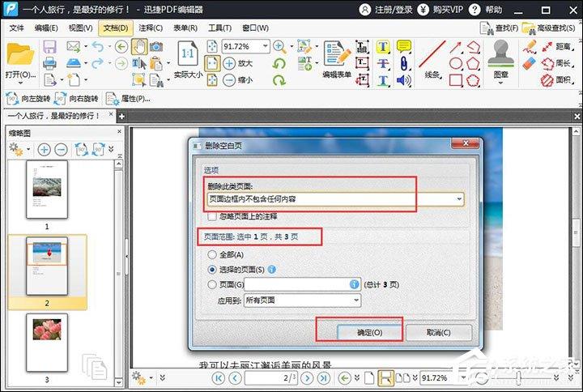This screenshot has width=583, height=392.
Task: Click the highlight text T tool
Action: (x=383, y=47)
